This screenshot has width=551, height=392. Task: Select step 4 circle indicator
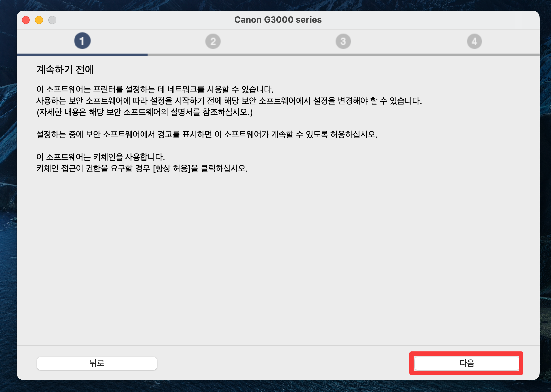tap(475, 41)
